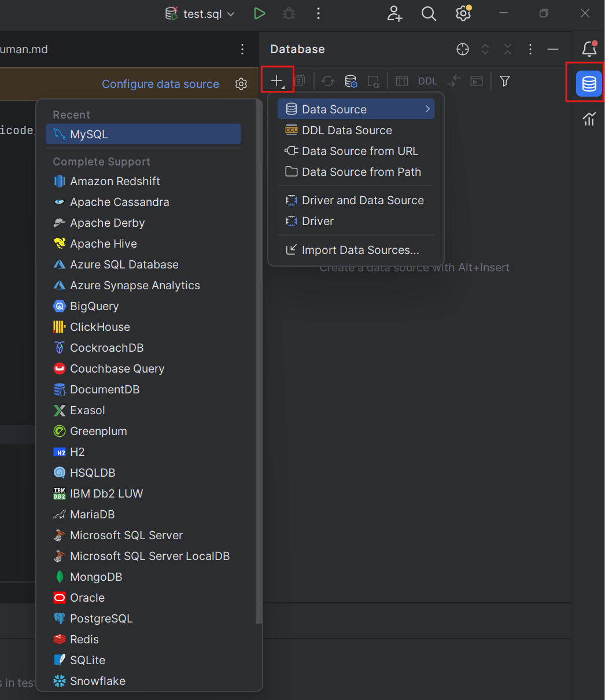Open IDE settings gear icon in title bar
The image size is (605, 700).
tap(463, 13)
